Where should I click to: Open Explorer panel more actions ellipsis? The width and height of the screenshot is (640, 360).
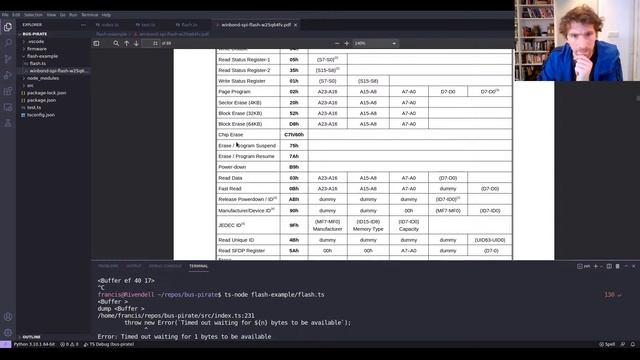(83, 25)
